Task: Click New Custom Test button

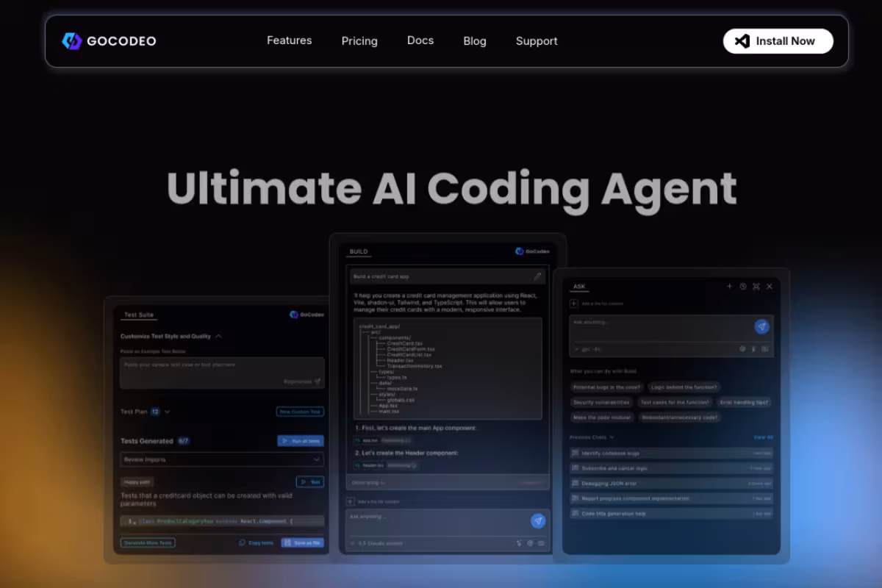Action: pos(300,412)
